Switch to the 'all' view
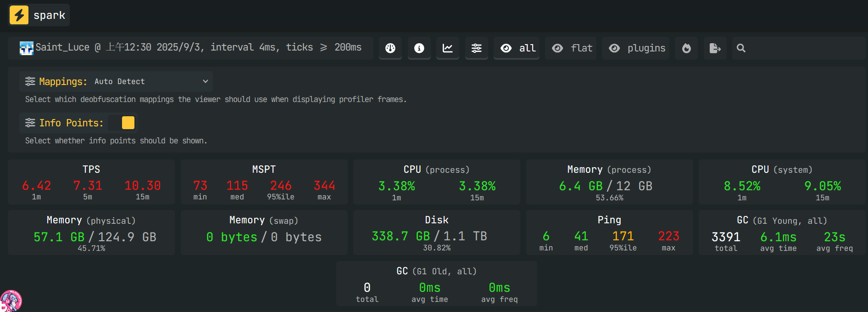This screenshot has height=312, width=868. (517, 48)
